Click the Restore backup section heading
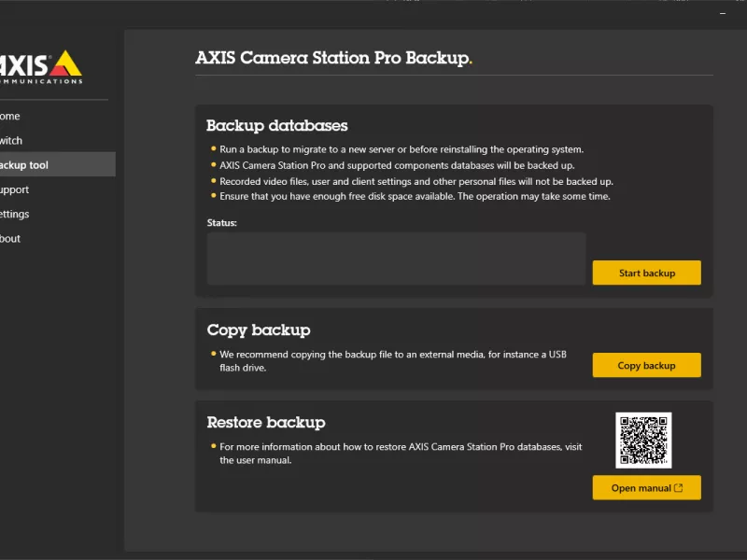The height and width of the screenshot is (560, 747). (266, 423)
